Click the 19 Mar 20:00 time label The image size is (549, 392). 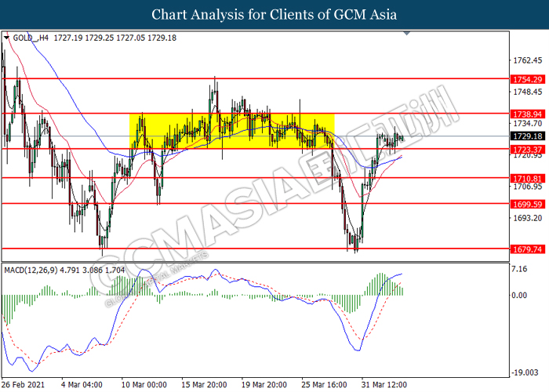pos(264,385)
